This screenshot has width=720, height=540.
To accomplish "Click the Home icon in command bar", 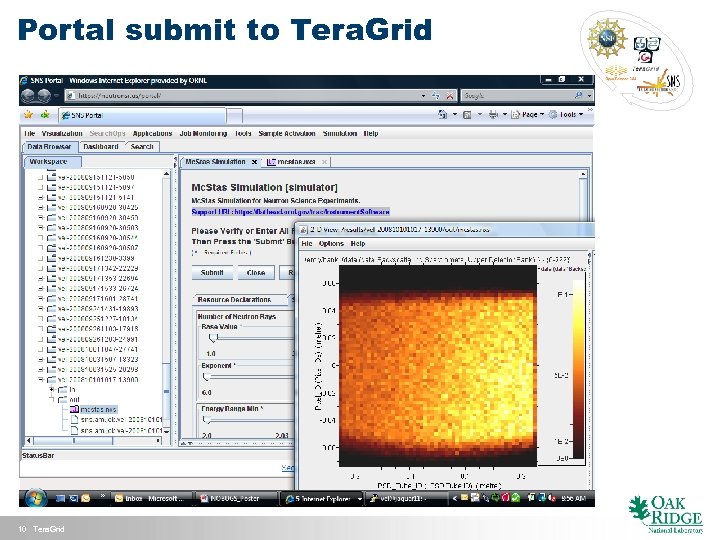I will (443, 114).
